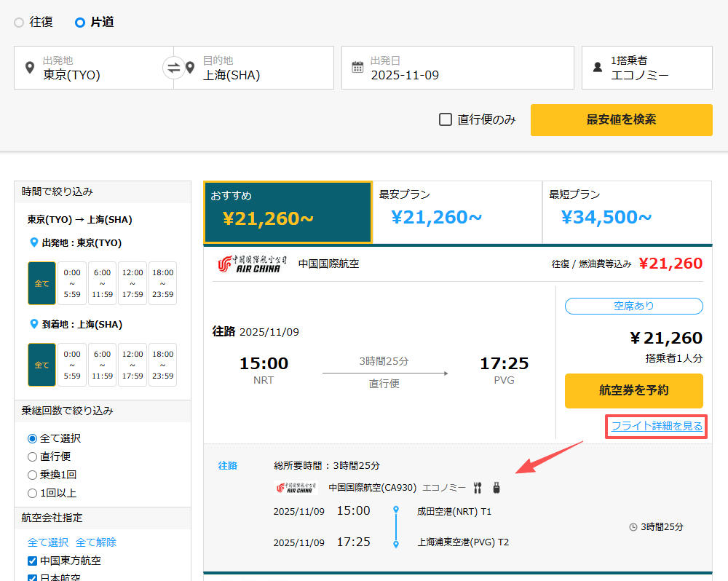
Task: Click the 最安値を検索 search button
Action: pyautogui.click(x=621, y=120)
